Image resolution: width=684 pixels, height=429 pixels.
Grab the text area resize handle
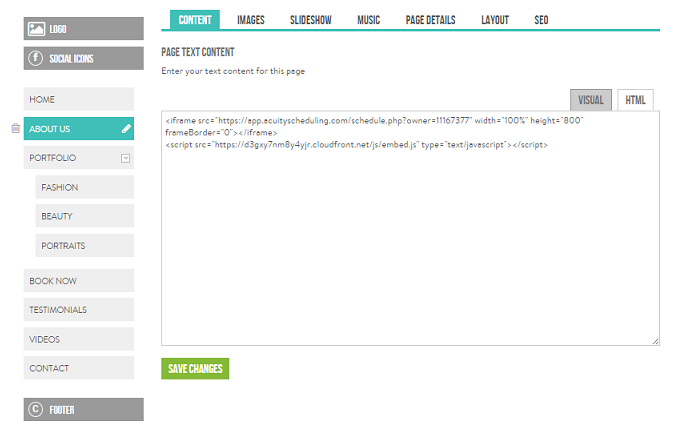tap(655, 342)
